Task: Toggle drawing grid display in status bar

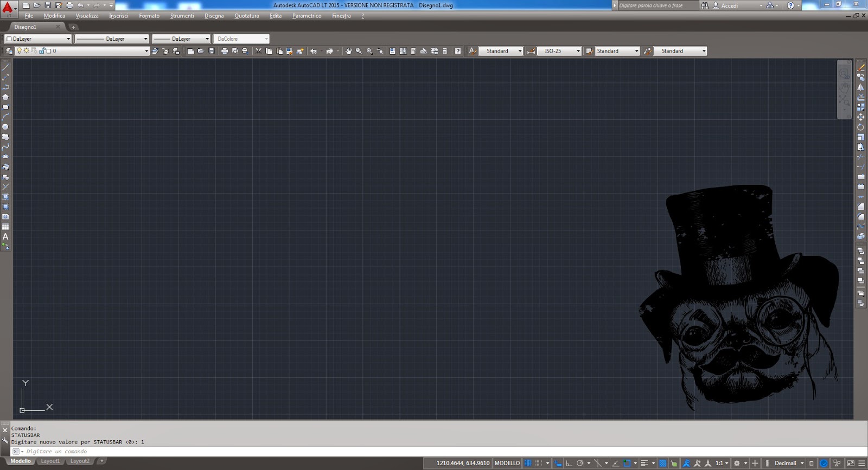Action: click(x=528, y=463)
